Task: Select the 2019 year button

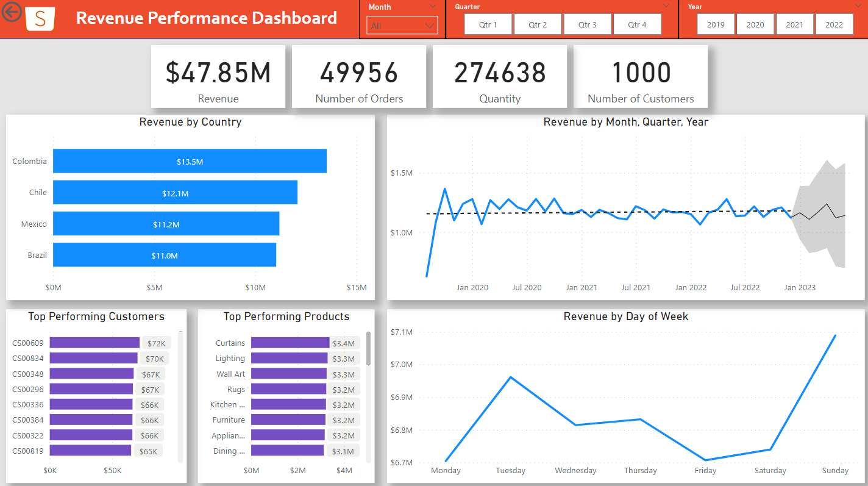Action: click(x=716, y=24)
